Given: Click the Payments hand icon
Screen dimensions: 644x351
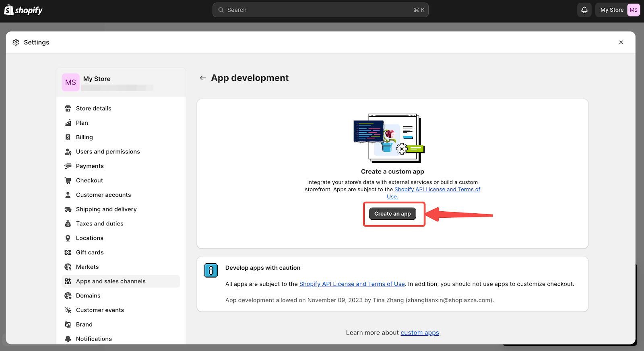Looking at the screenshot, I should [x=68, y=166].
